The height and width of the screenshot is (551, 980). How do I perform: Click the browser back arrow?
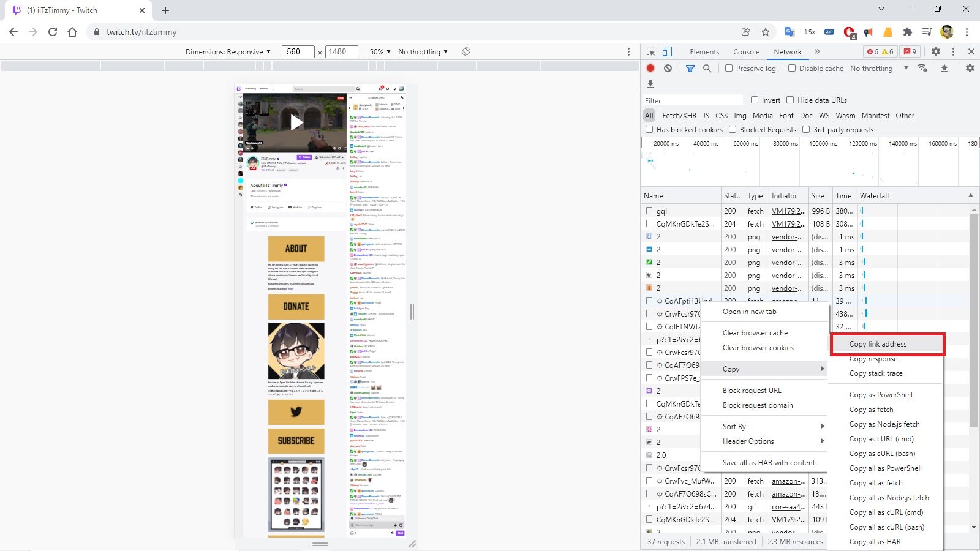[x=13, y=32]
